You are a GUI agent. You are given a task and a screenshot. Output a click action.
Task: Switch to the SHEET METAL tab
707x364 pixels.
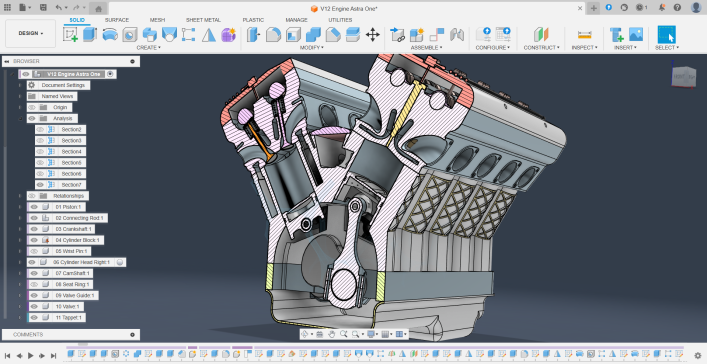tap(203, 20)
